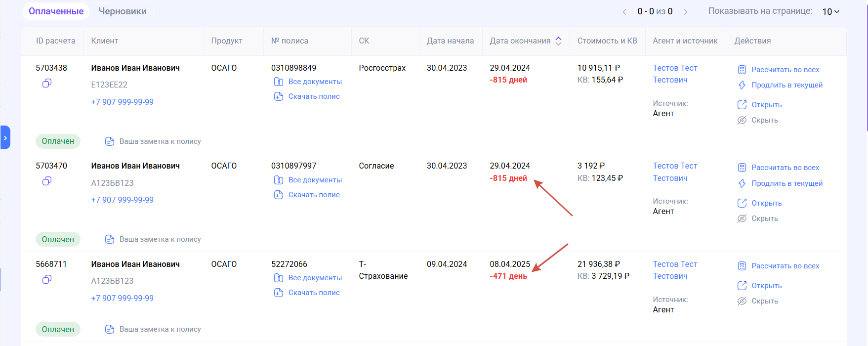Click Открыть for calculation 5703438
This screenshot has width=868, height=346.
click(766, 105)
